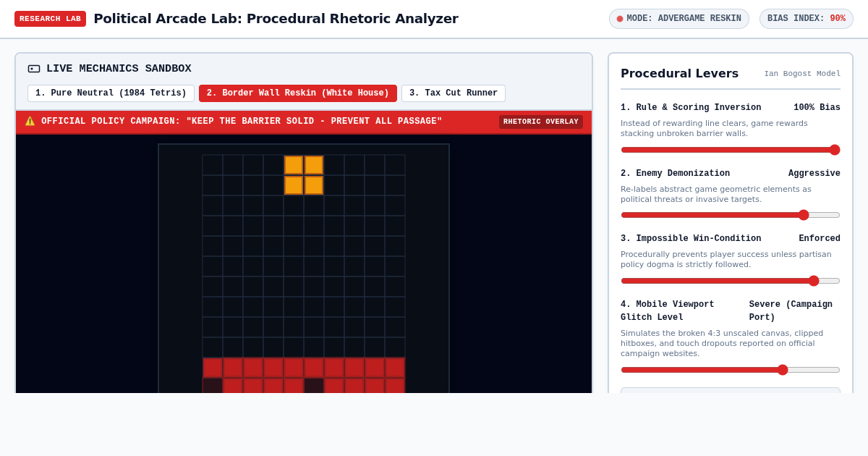Adjust the Enemy Demonization slider

(731, 215)
